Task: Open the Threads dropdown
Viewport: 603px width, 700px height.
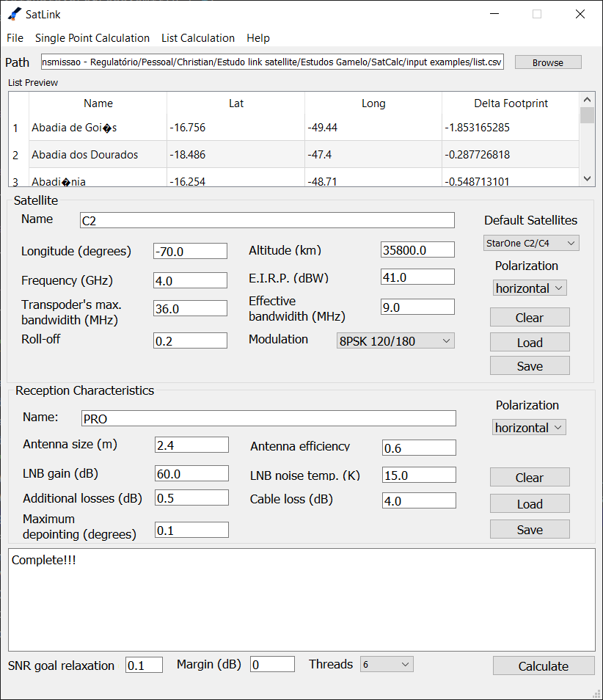Action: 387,664
